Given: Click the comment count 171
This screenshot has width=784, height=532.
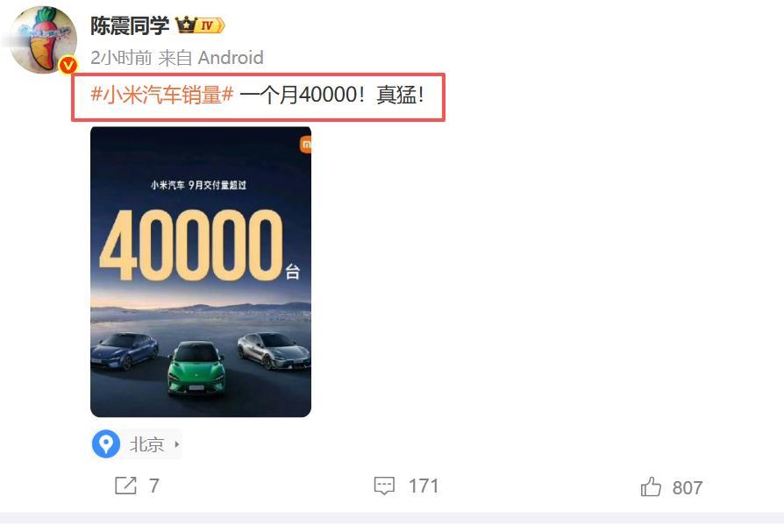Looking at the screenshot, I should tap(424, 486).
